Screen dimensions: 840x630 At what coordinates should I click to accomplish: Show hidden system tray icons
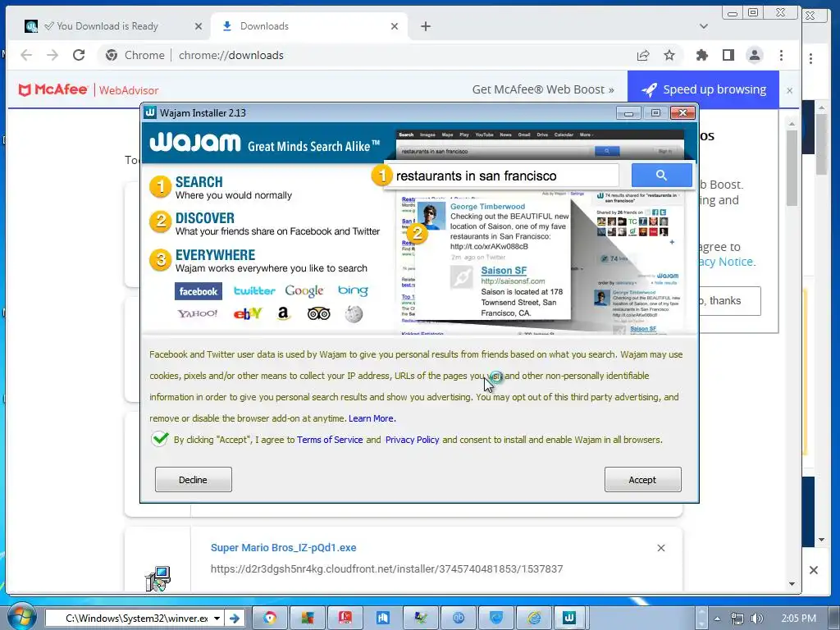(x=717, y=619)
